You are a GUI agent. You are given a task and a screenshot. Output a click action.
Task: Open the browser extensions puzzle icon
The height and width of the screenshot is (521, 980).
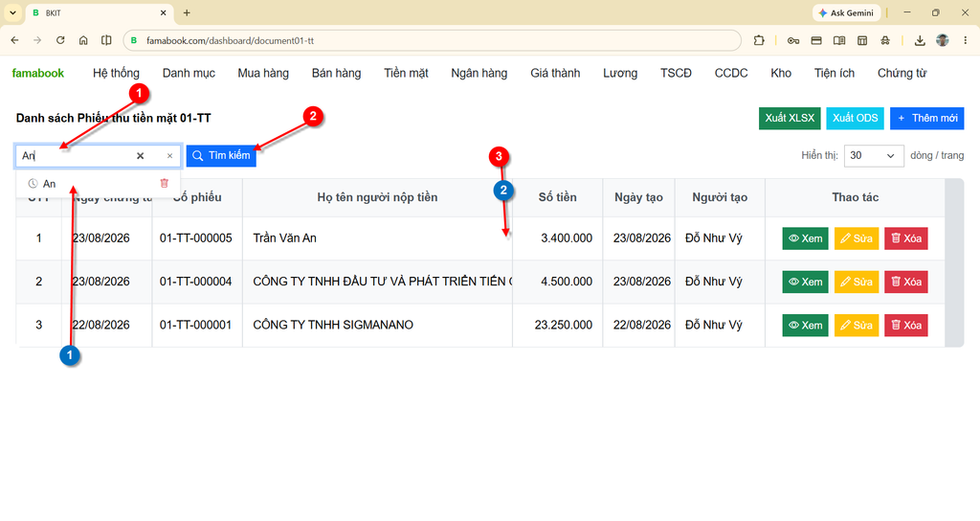(759, 40)
